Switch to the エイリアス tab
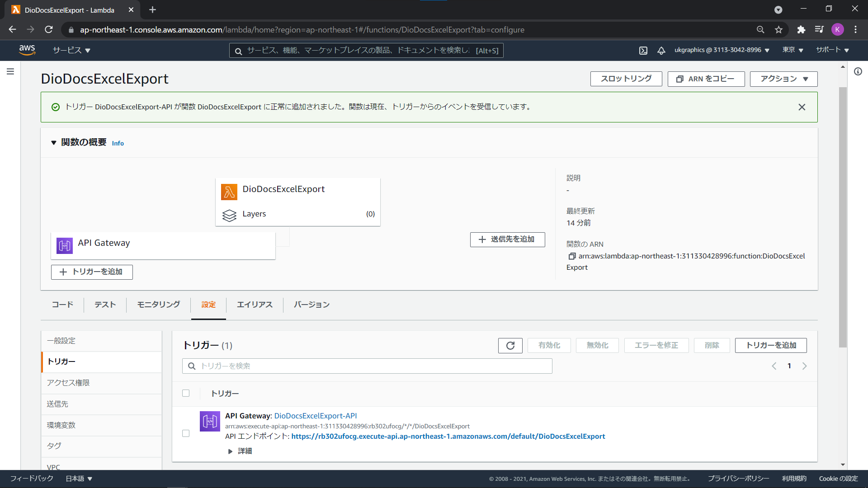The image size is (868, 488). [x=255, y=305]
